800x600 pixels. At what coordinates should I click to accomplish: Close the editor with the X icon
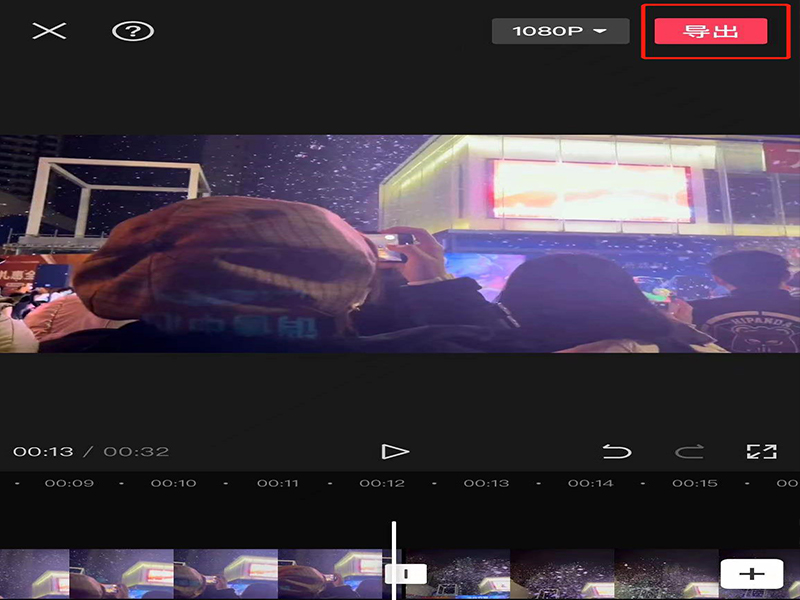point(49,31)
